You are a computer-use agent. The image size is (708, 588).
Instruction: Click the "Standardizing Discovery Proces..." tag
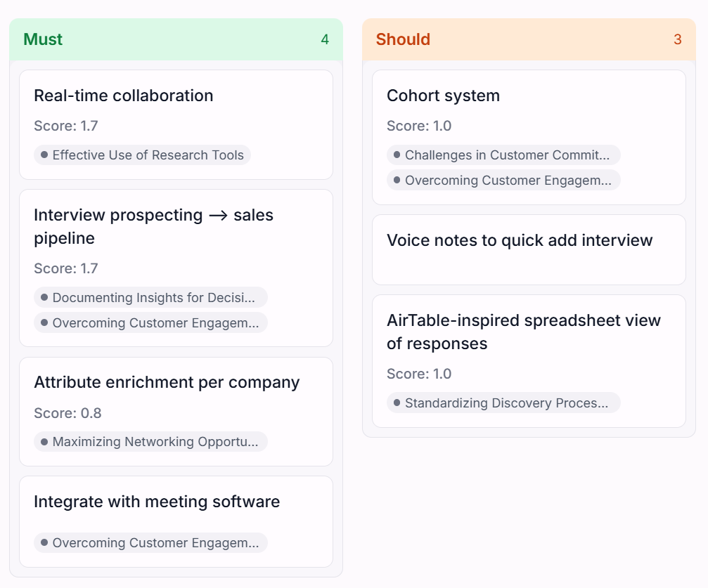click(503, 403)
